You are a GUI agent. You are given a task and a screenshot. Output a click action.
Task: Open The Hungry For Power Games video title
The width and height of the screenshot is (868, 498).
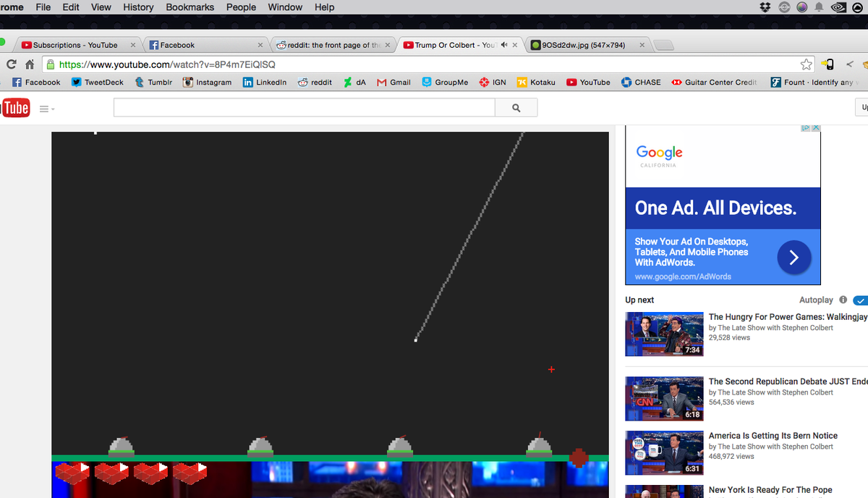point(788,317)
